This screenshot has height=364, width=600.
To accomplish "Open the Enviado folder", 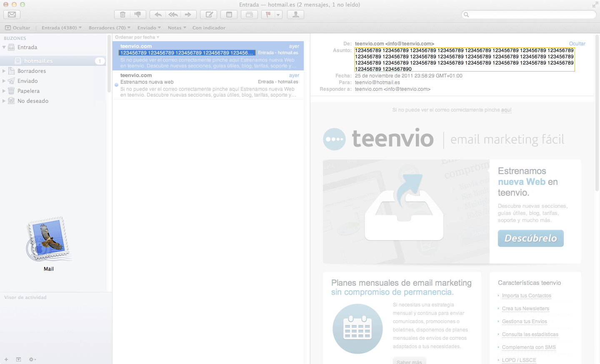I will click(x=27, y=81).
